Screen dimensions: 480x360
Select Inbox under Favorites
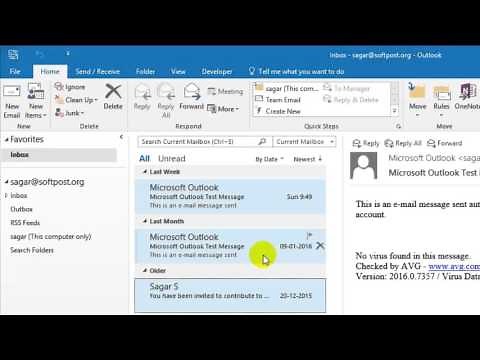59,155
